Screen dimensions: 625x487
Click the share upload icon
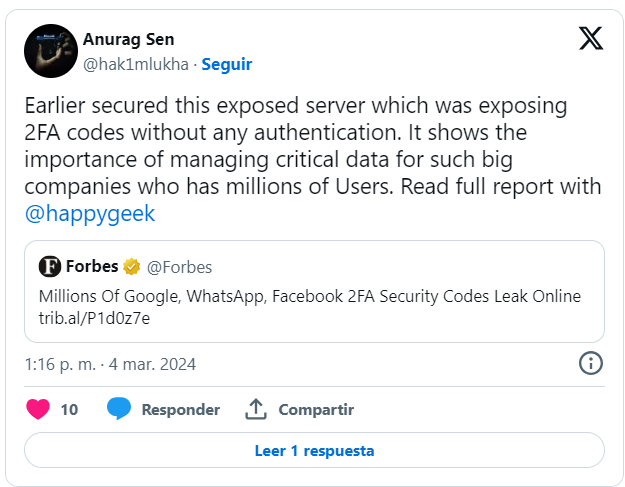255,409
